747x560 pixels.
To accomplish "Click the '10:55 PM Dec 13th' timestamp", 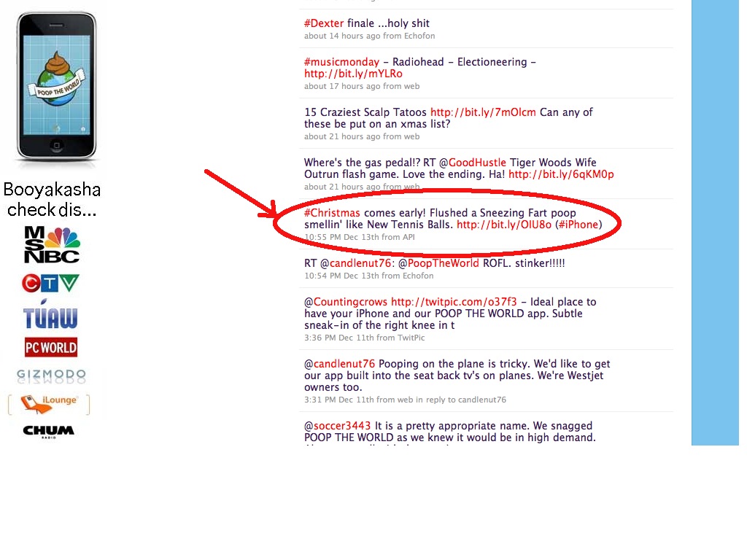I will pos(341,237).
